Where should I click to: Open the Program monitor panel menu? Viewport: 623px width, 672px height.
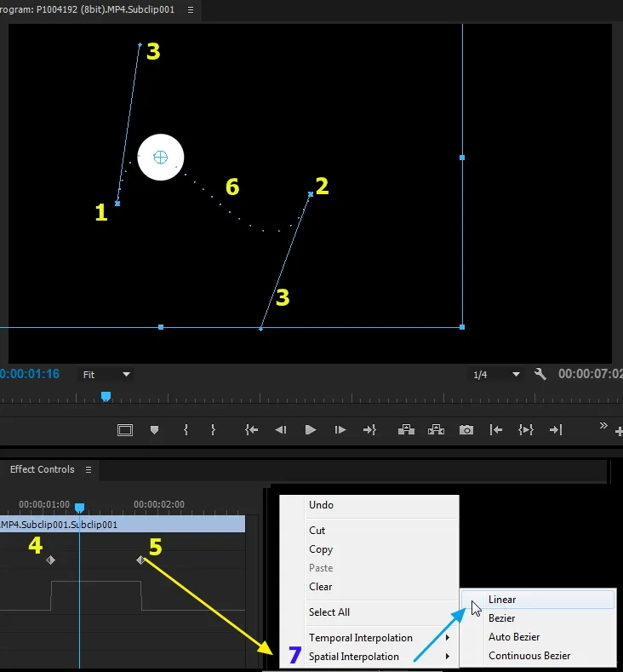[x=191, y=9]
